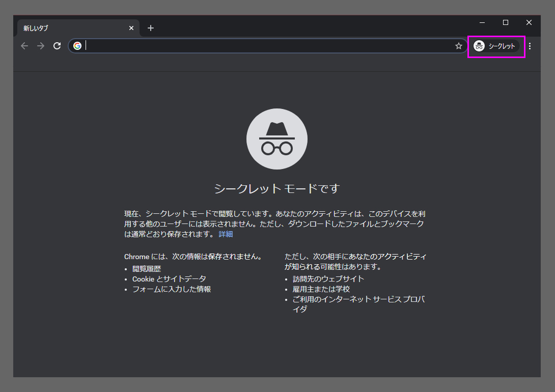Image resolution: width=555 pixels, height=392 pixels.
Task: Go back using the back arrow
Action: click(x=24, y=46)
